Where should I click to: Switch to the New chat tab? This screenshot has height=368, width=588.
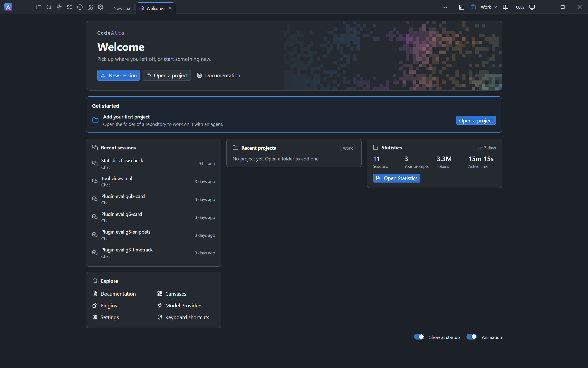(122, 8)
